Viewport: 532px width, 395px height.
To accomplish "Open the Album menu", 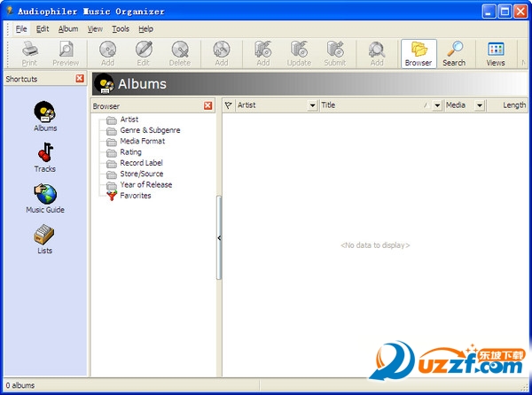I will click(68, 29).
